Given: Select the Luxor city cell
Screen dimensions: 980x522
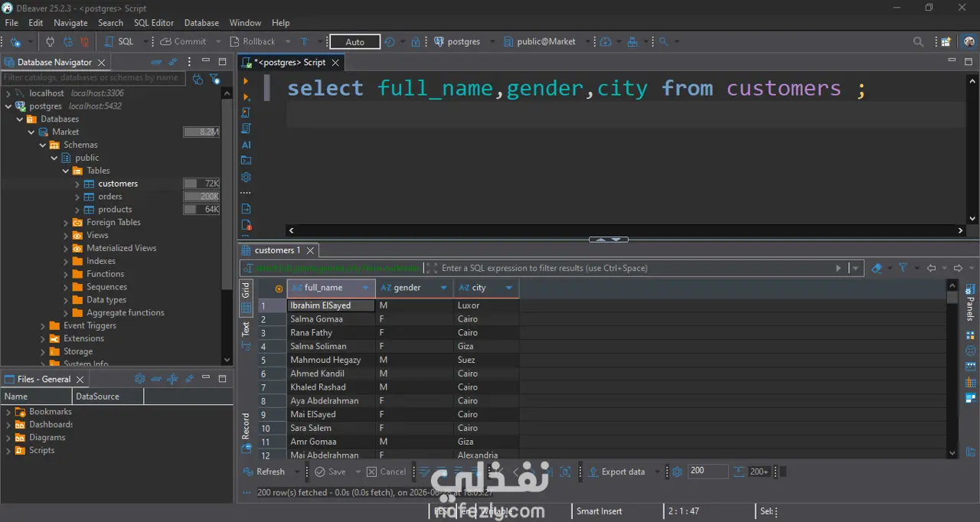Looking at the screenshot, I should [486, 305].
